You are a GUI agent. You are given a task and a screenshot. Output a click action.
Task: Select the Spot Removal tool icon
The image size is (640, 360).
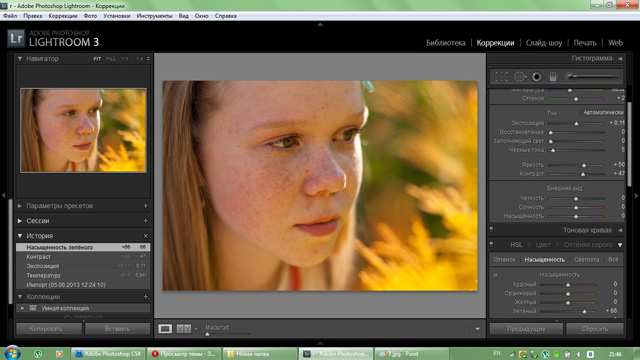(520, 77)
